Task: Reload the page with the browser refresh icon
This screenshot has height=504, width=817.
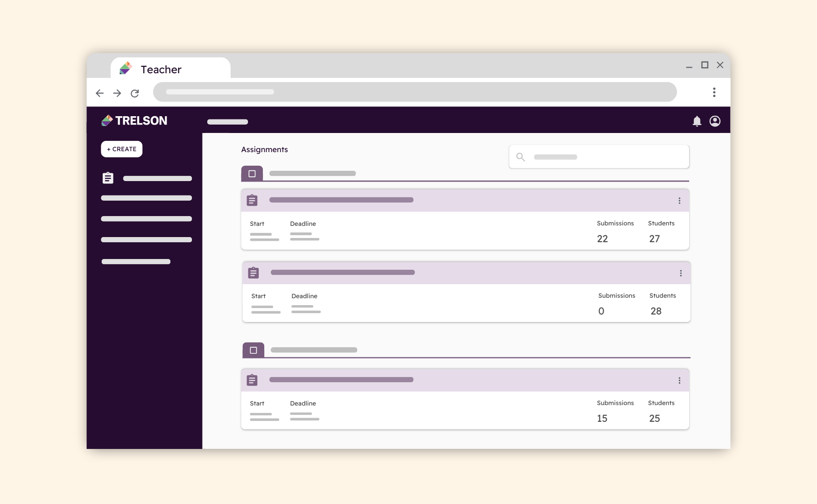Action: [135, 93]
